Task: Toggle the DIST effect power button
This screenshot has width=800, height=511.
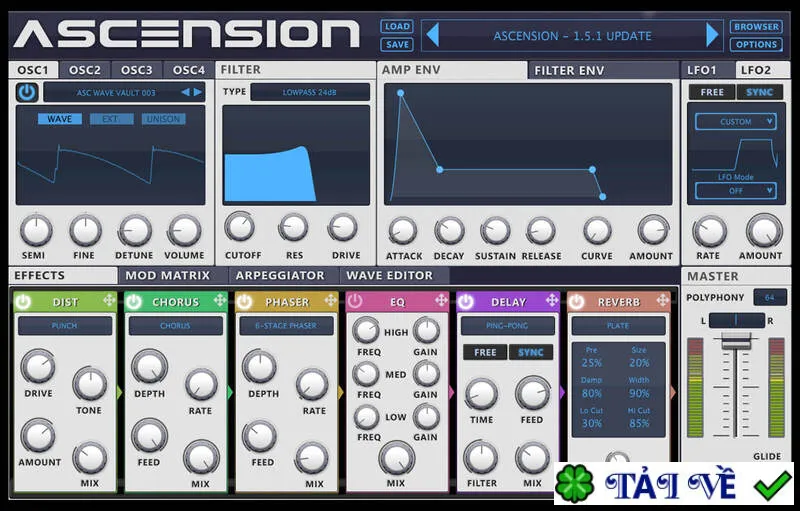Action: [22, 302]
